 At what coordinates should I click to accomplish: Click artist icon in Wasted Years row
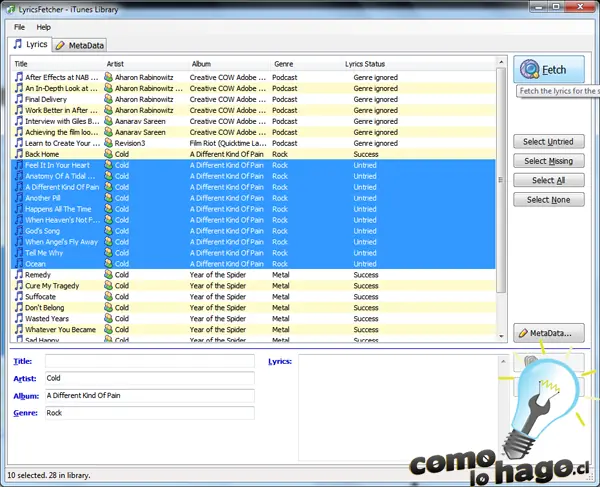[109, 318]
